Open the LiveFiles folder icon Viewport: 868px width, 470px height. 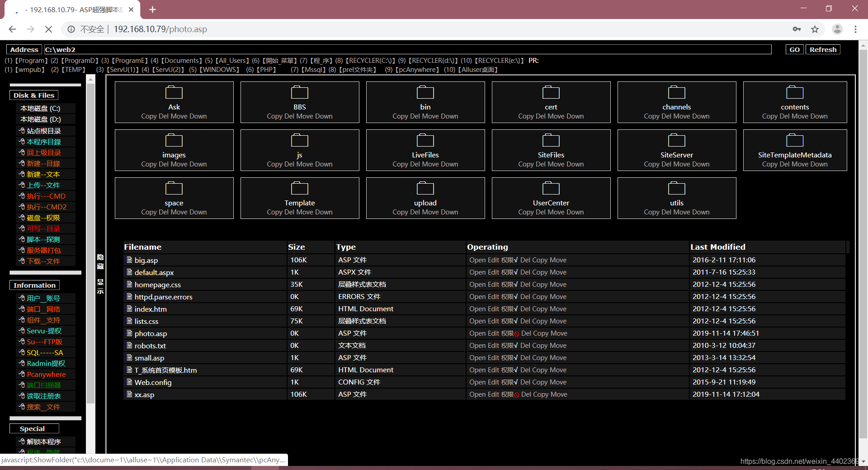point(425,141)
